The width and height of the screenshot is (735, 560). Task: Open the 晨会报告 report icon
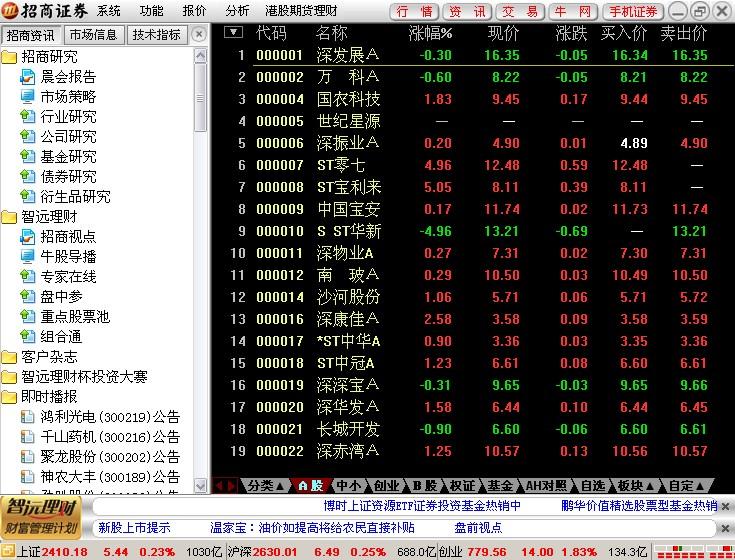tap(28, 77)
